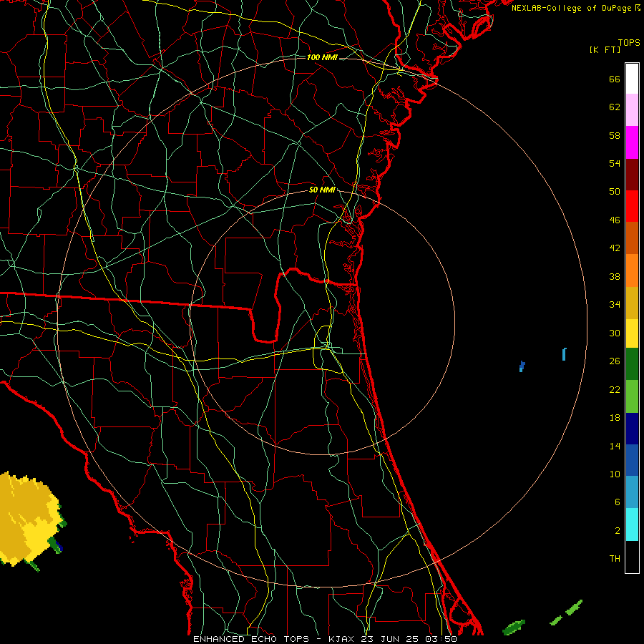Click the light blue 6 kft swatch

pos(632,492)
